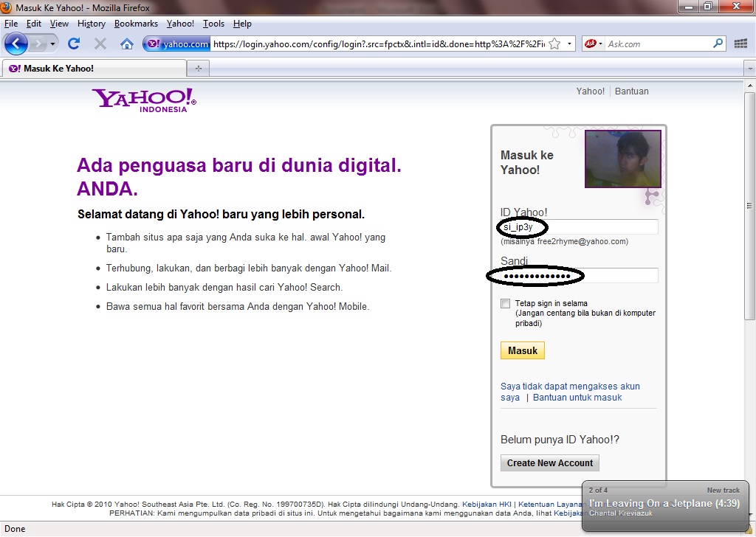756x537 pixels.
Task: Click the restore window button
Action: click(708, 6)
